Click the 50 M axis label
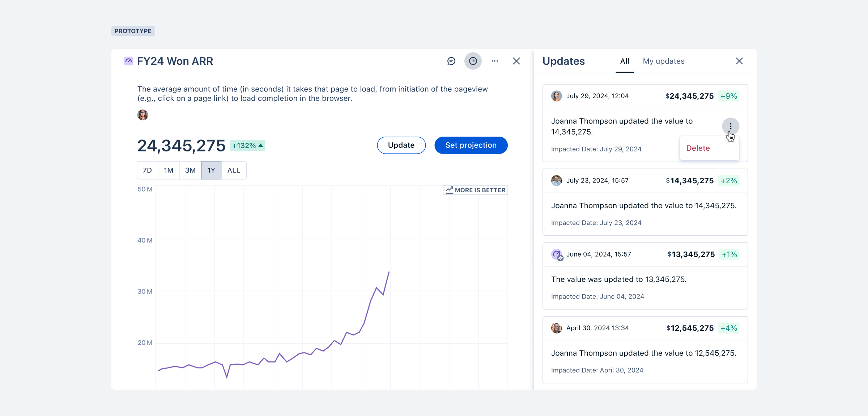This screenshot has height=416, width=868. pyautogui.click(x=145, y=189)
